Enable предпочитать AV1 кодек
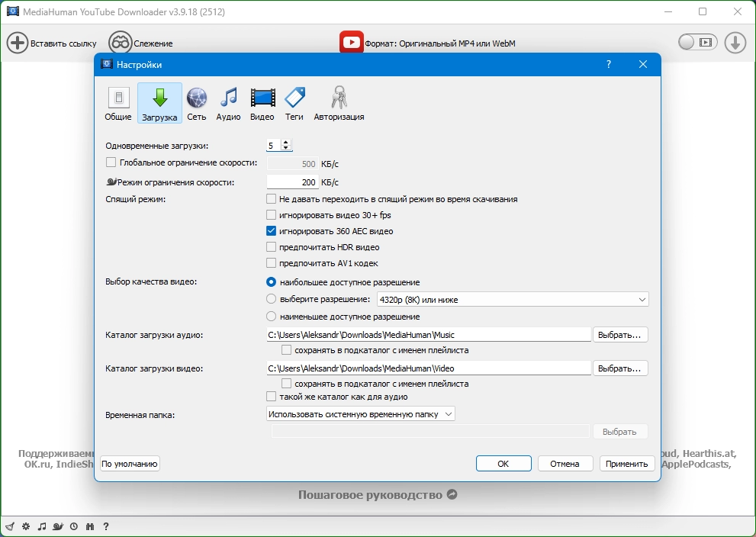 tap(272, 262)
